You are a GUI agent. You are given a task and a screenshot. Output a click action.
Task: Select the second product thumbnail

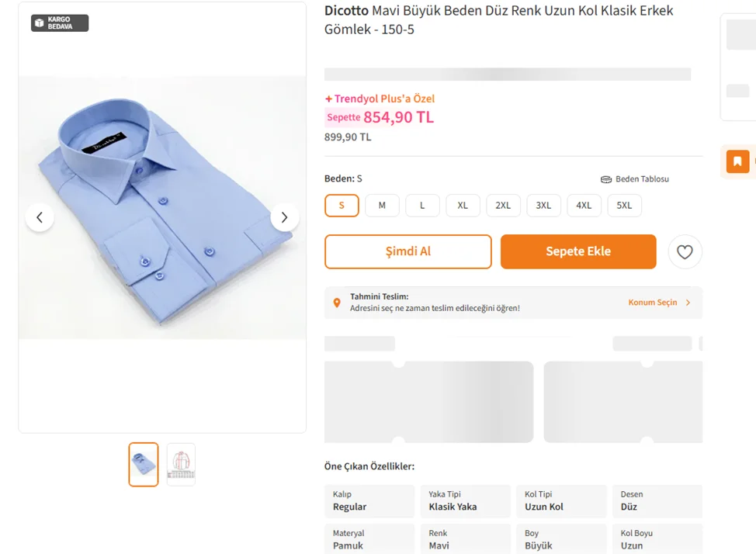point(181,464)
